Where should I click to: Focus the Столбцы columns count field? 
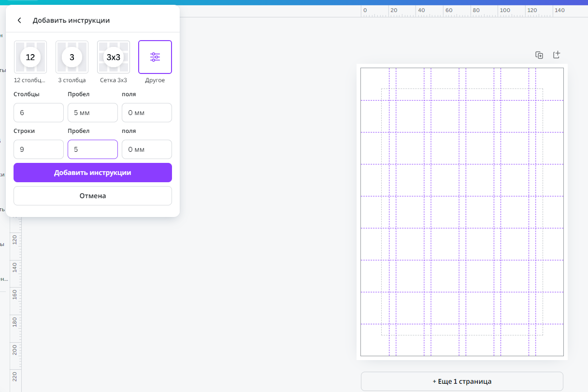point(39,113)
